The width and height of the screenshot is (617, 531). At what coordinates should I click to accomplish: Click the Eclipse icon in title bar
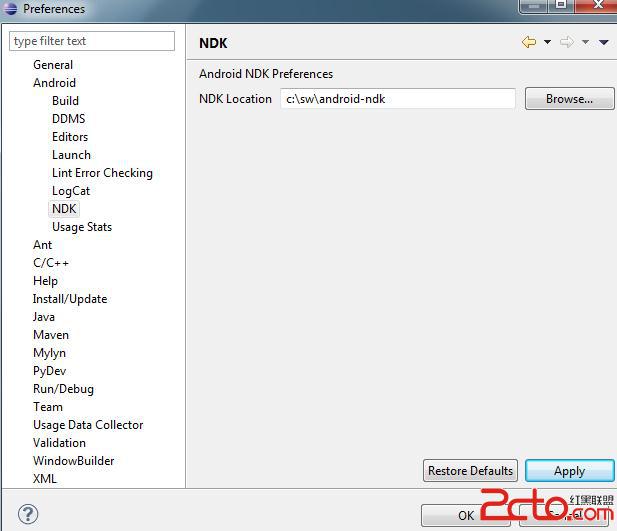pyautogui.click(x=10, y=8)
